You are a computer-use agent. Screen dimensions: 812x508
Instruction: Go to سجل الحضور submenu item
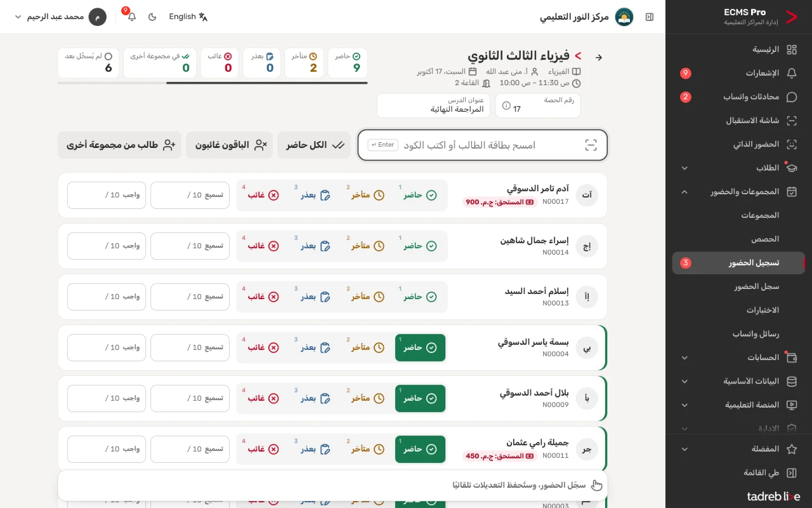point(738,286)
